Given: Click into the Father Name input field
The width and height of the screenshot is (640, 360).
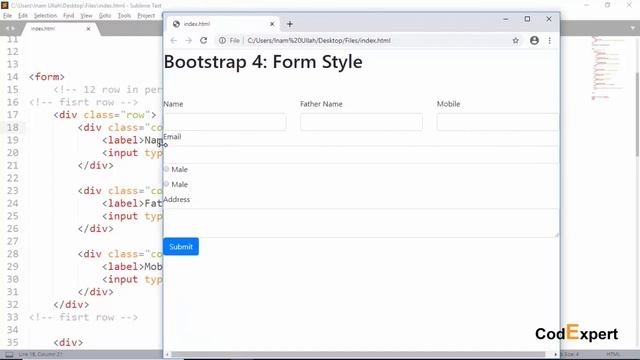Looking at the screenshot, I should pyautogui.click(x=361, y=122).
